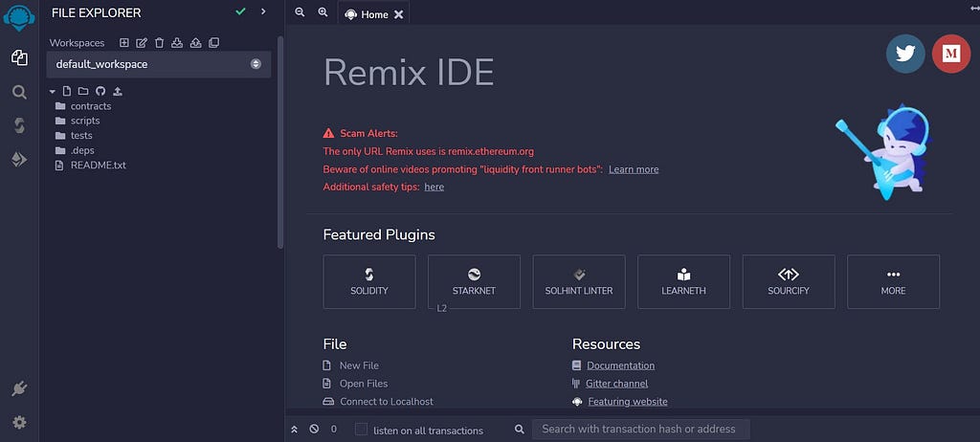Screen dimensions: 980x442
Task: Activate the Sourcify plugin
Action: click(789, 281)
